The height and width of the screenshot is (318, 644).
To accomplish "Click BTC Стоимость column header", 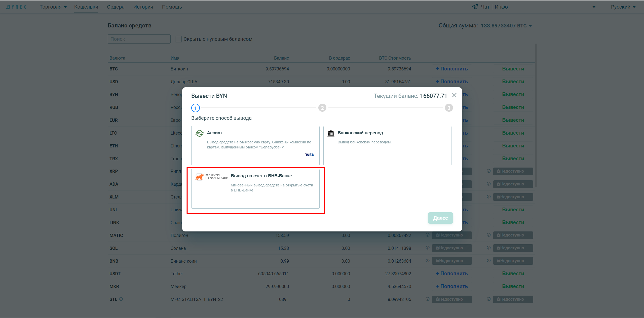I will pyautogui.click(x=395, y=58).
